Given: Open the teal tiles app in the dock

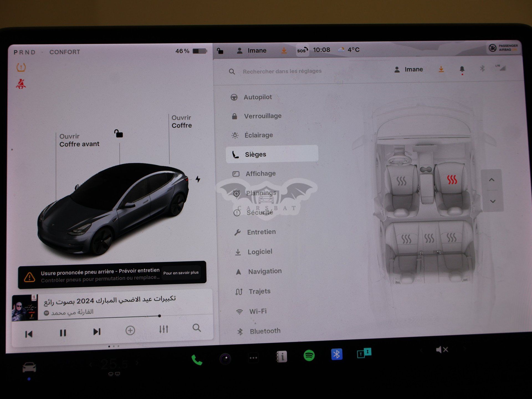Looking at the screenshot, I should click(x=364, y=353).
